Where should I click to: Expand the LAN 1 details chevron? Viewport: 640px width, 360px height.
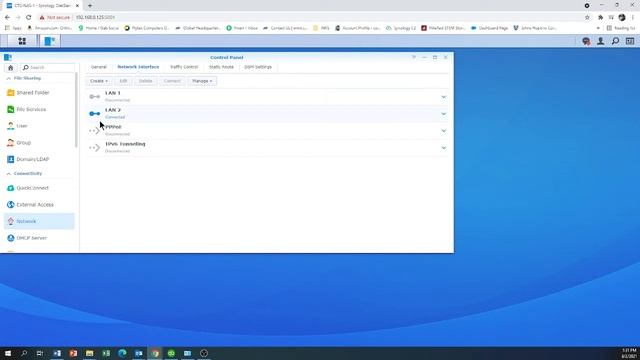tap(444, 97)
